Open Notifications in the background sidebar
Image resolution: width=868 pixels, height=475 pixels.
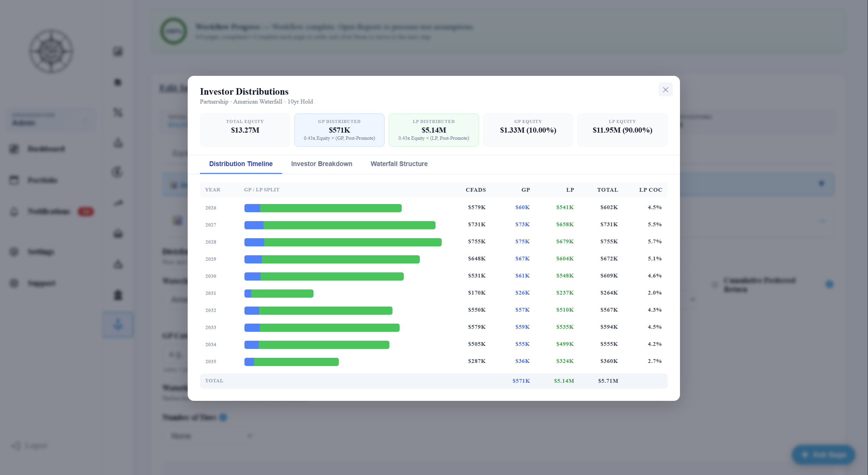[51, 212]
